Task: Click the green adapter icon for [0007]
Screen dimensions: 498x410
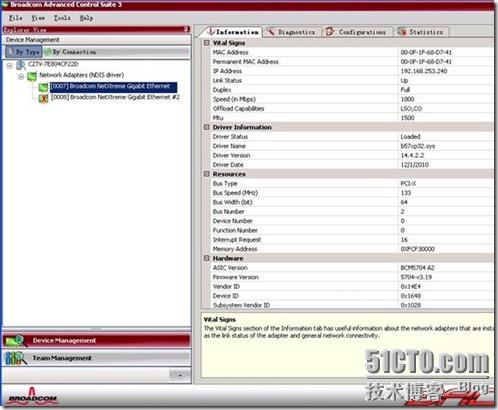Action: pos(43,87)
